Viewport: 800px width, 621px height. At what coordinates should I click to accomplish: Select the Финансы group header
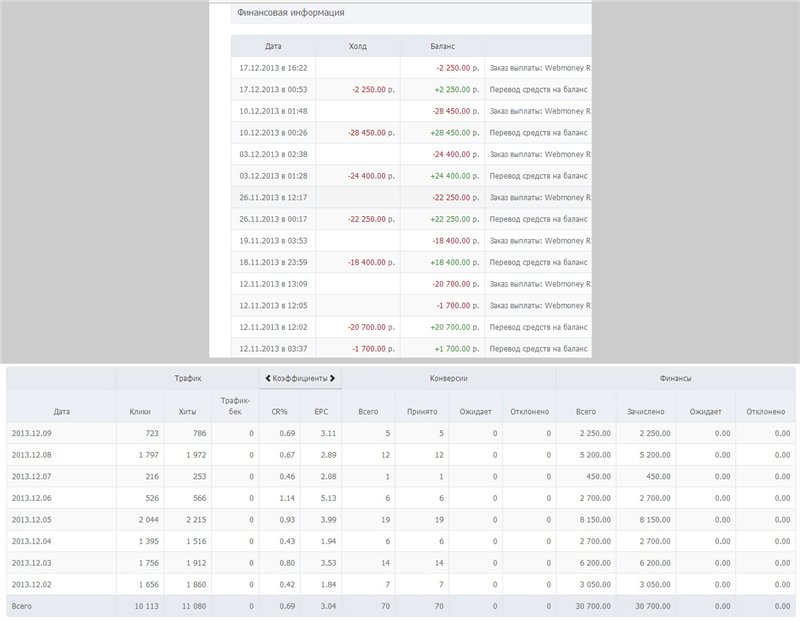[x=676, y=379]
